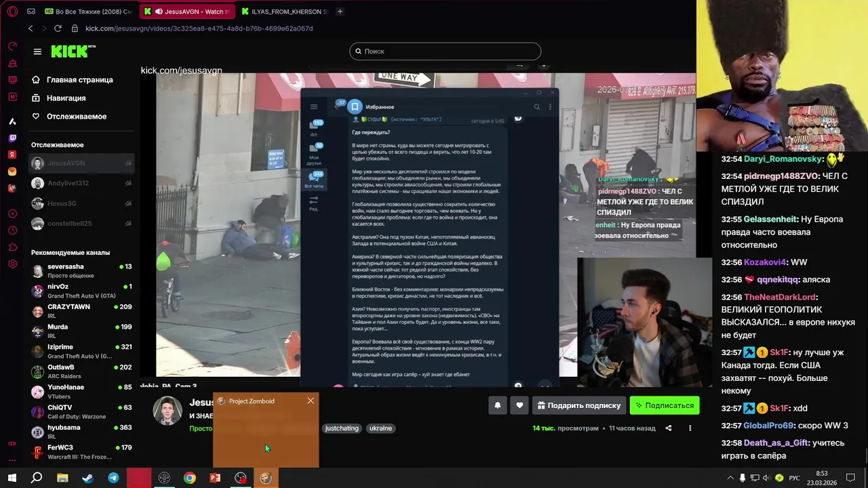
Task: Open GX Control speedometer sidebar icon
Action: pyautogui.click(x=12, y=46)
